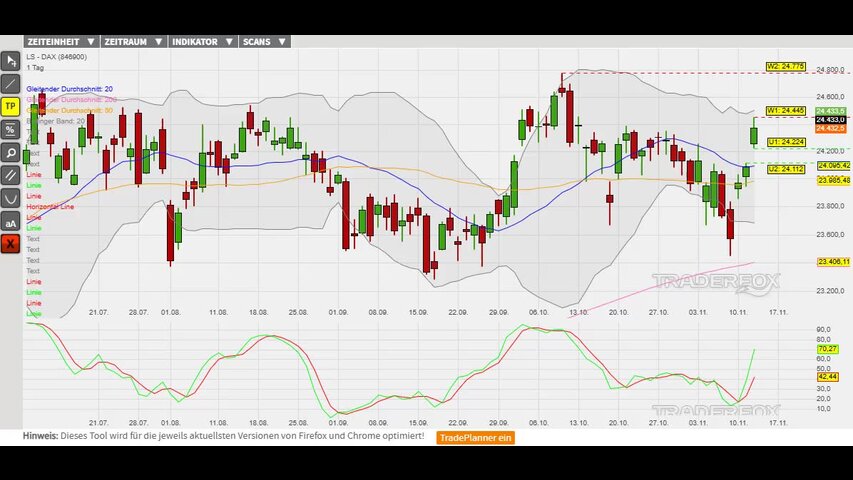The width and height of the screenshot is (853, 480).
Task: Choose the magnifier zoom tool
Action: tap(11, 153)
